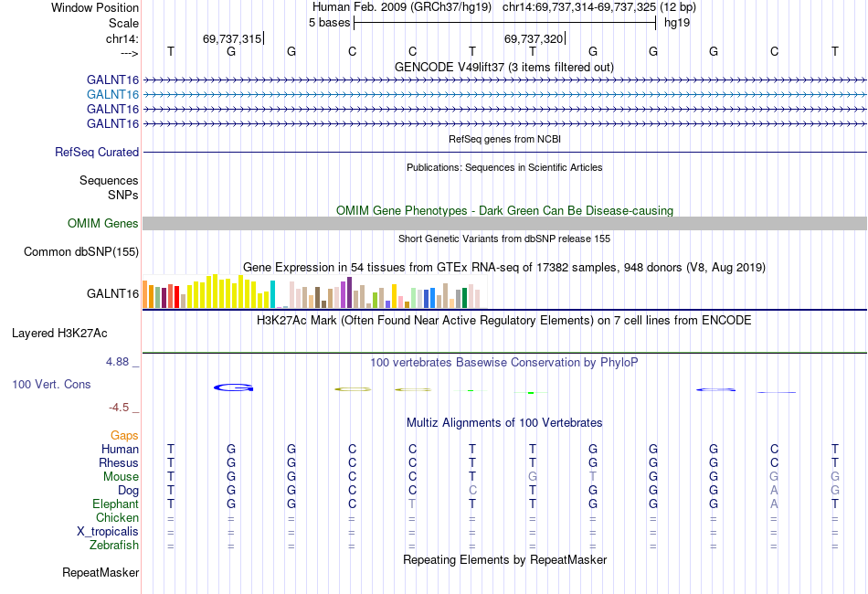Click Publications: Sequences in Scientific Articles title

(x=504, y=168)
